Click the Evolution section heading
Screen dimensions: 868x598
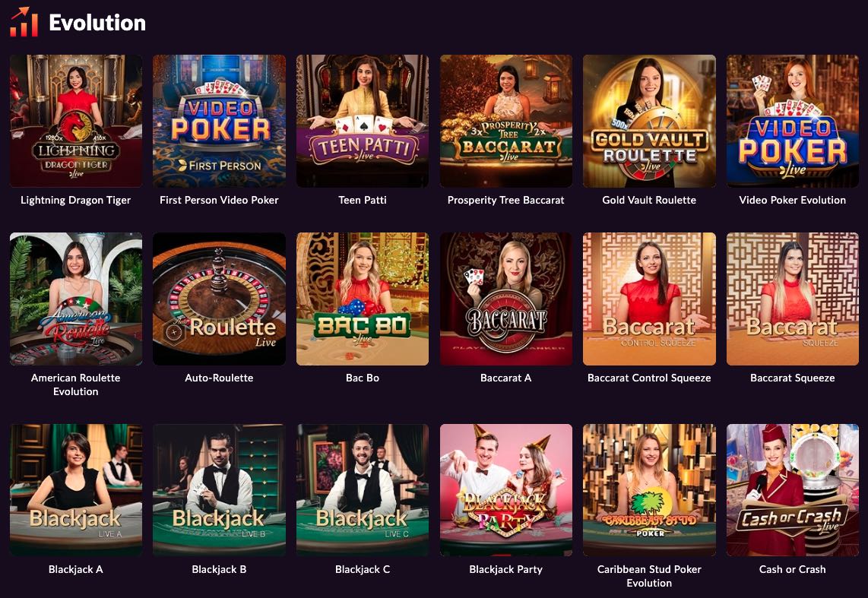pos(97,23)
